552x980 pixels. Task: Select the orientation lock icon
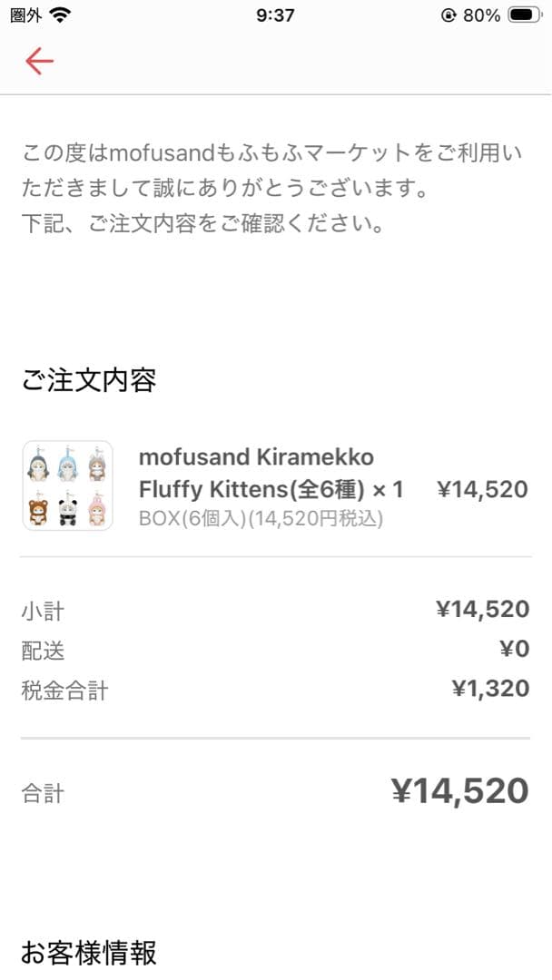pos(447,15)
